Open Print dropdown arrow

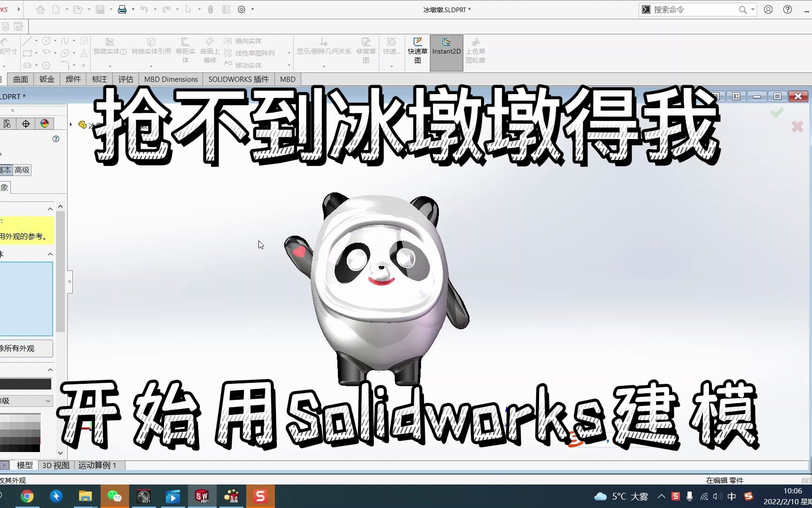pyautogui.click(x=133, y=9)
